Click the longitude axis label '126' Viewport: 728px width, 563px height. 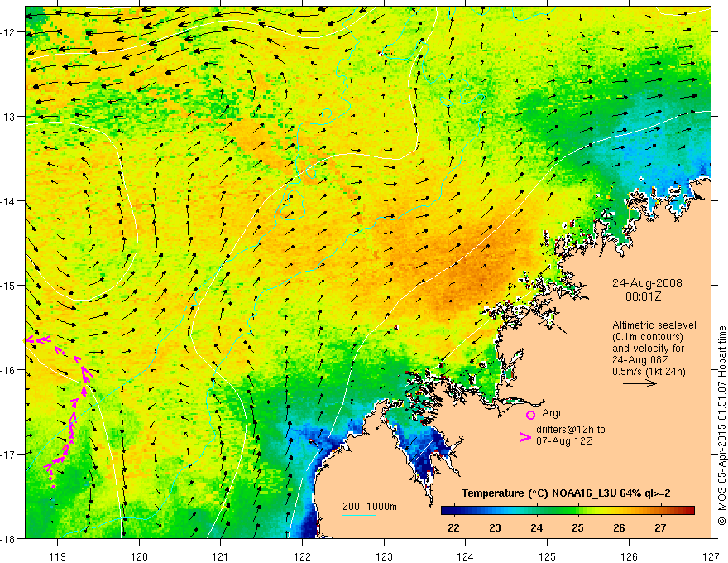click(x=629, y=556)
